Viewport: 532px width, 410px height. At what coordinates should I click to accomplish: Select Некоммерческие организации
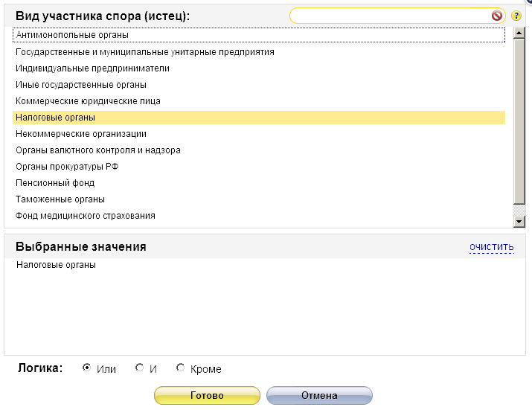click(259, 134)
